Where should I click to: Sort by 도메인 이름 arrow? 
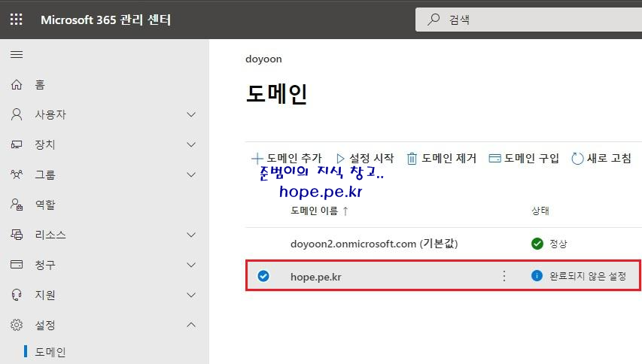click(x=345, y=211)
